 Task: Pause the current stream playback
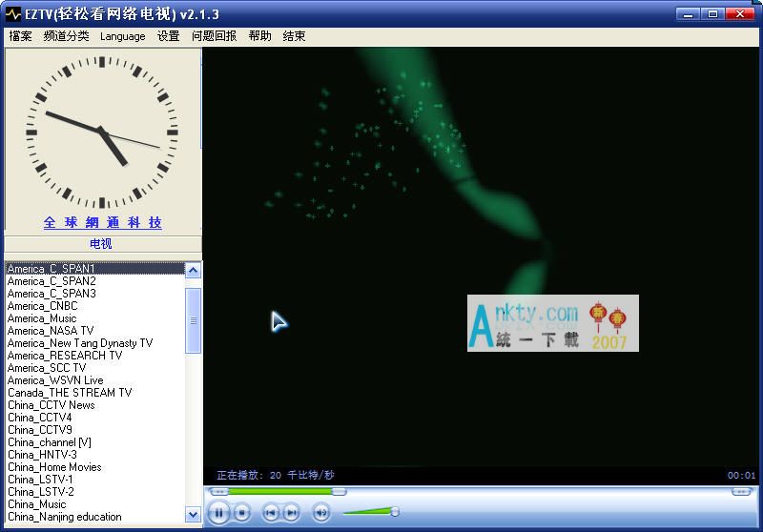[x=218, y=513]
